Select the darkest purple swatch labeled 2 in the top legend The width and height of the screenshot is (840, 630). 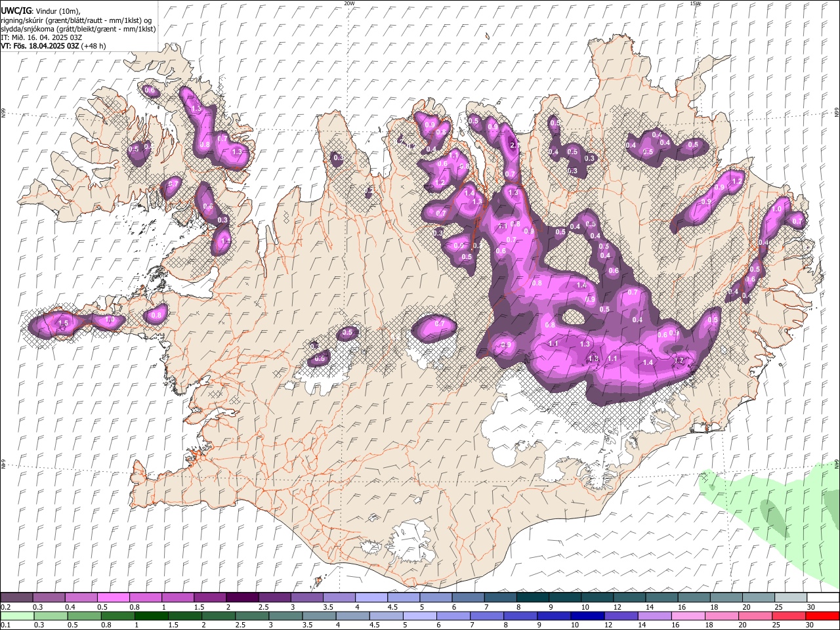click(x=241, y=598)
